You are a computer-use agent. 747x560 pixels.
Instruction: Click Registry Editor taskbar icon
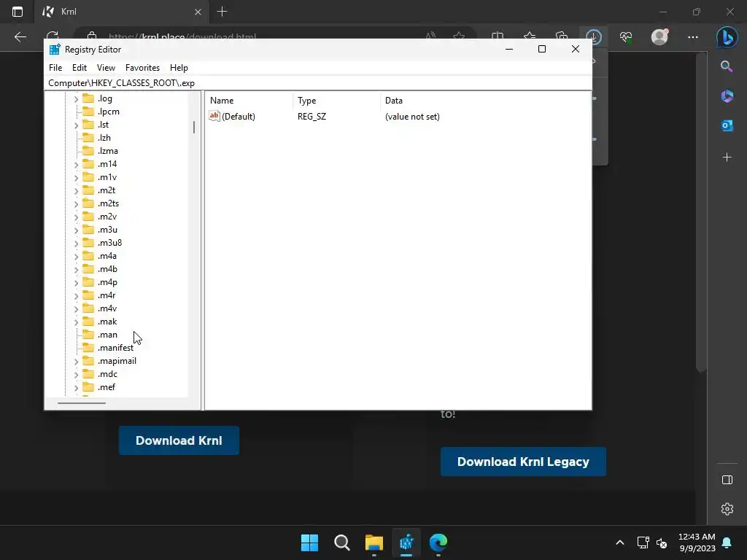pyautogui.click(x=406, y=542)
